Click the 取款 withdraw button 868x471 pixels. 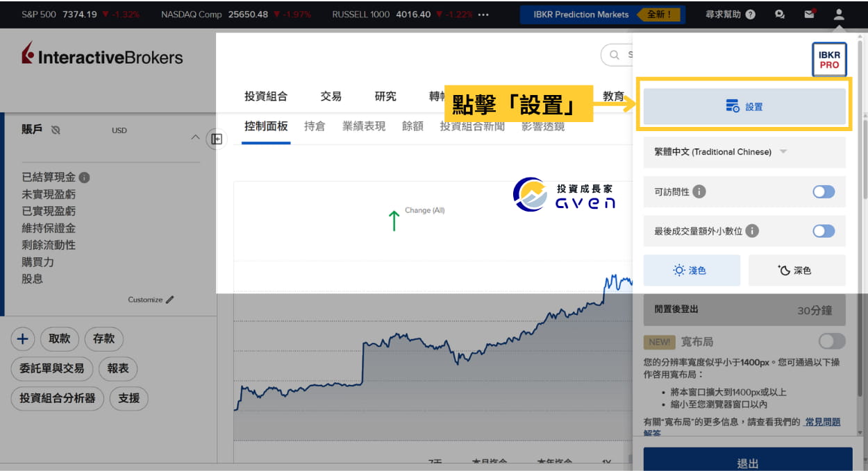(x=60, y=339)
